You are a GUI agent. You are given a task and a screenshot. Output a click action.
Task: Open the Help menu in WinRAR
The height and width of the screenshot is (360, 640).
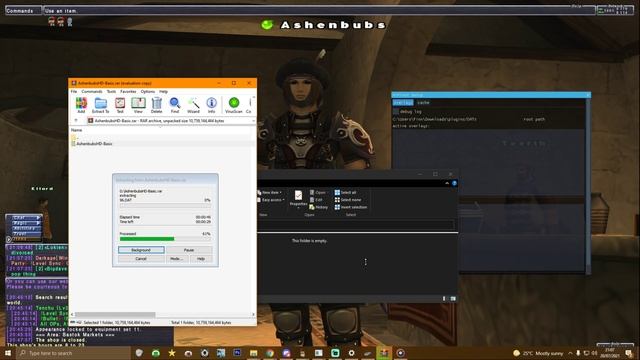click(164, 92)
